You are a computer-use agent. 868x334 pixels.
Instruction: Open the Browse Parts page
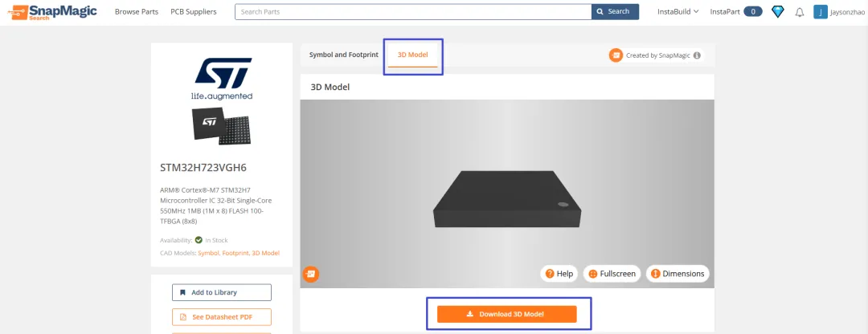[136, 11]
